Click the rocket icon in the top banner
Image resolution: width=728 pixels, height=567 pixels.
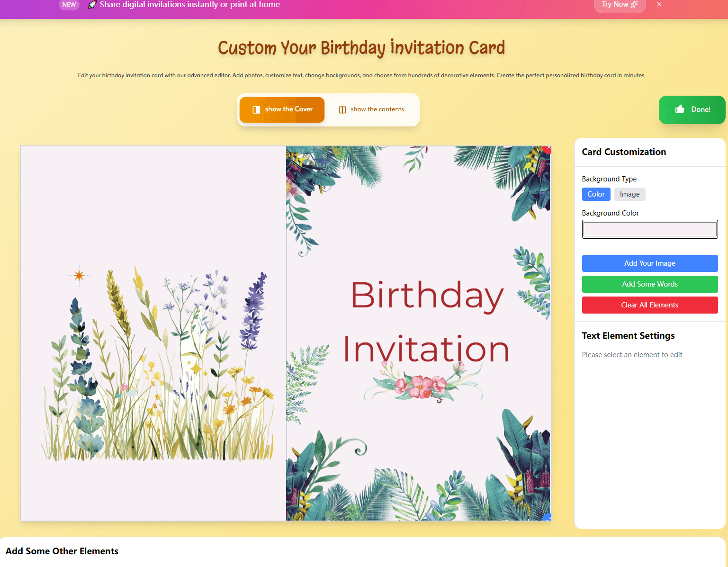coord(92,5)
